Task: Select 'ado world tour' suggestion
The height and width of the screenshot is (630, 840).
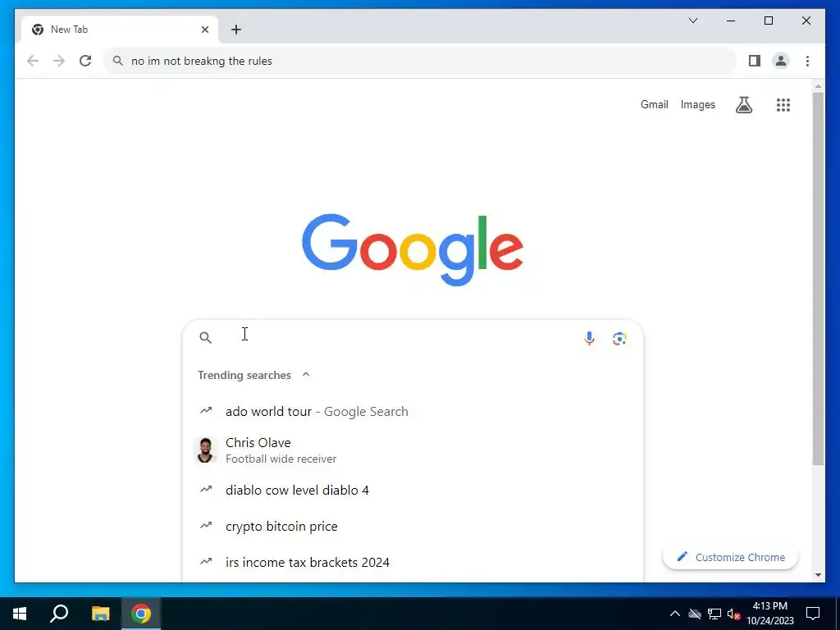Action: click(413, 412)
